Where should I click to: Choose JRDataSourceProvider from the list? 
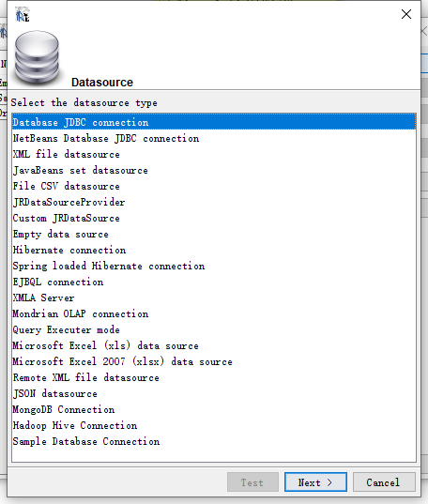click(214, 202)
